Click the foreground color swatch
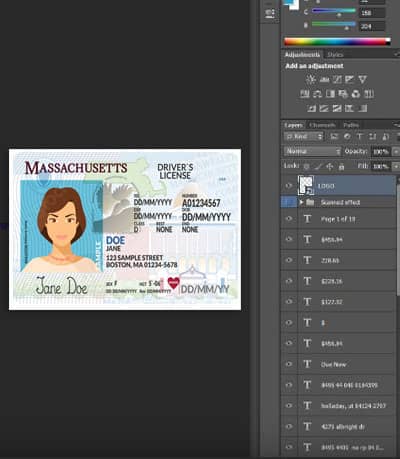 (288, 3)
